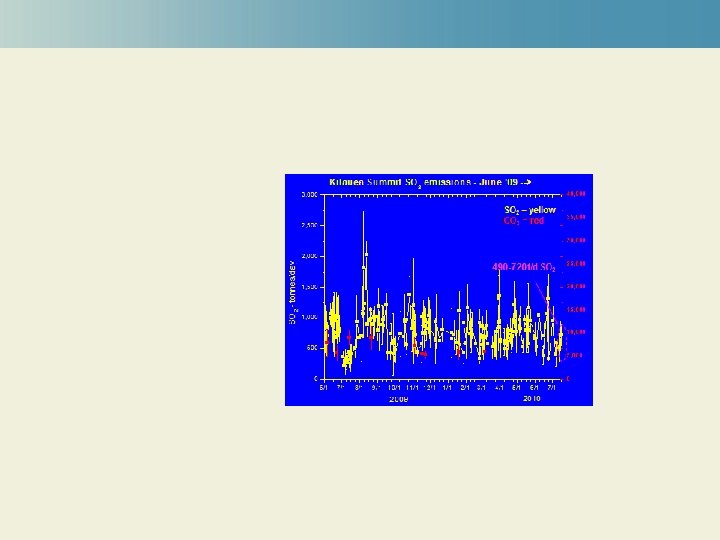This screenshot has height=540, width=720.
Task: Click the '11/1' date tick label
Action: 412,388
